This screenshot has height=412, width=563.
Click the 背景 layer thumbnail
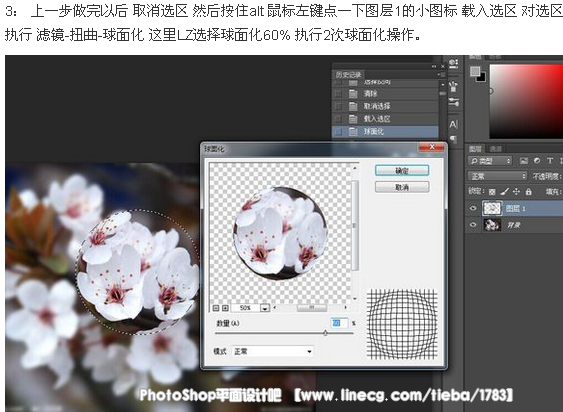point(492,225)
